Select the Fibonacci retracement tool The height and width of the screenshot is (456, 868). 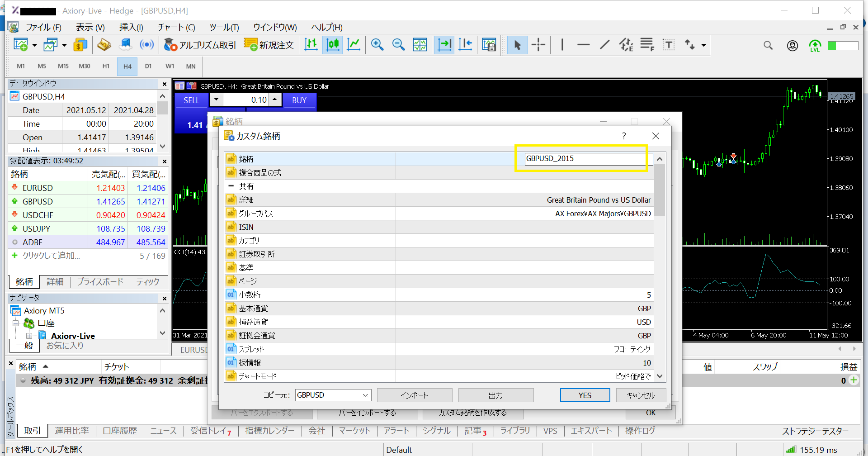647,45
